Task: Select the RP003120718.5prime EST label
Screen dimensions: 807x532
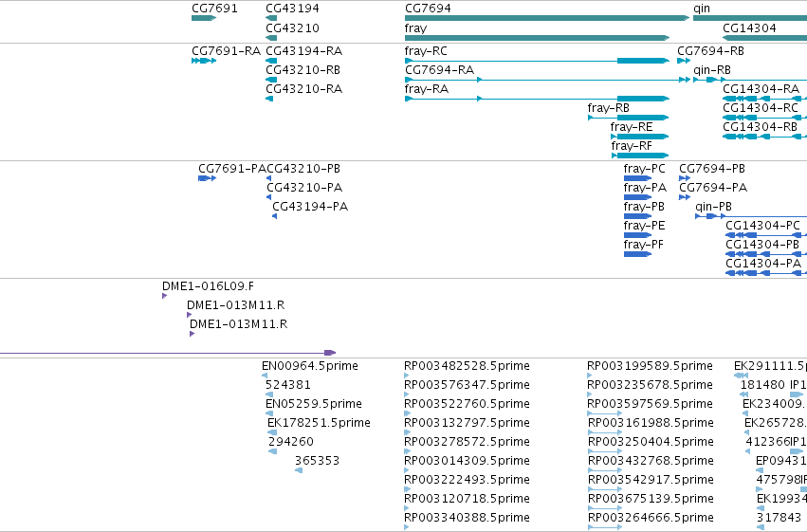Action: tap(467, 499)
